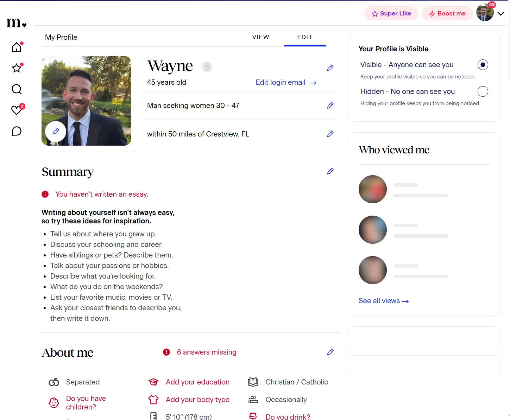Click the graduation cap education icon
The width and height of the screenshot is (510, 420).
[153, 382]
